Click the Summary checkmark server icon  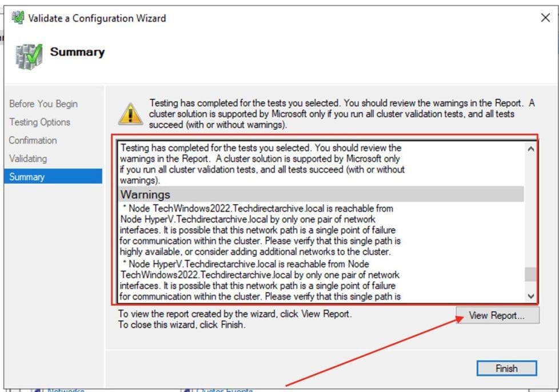point(29,56)
